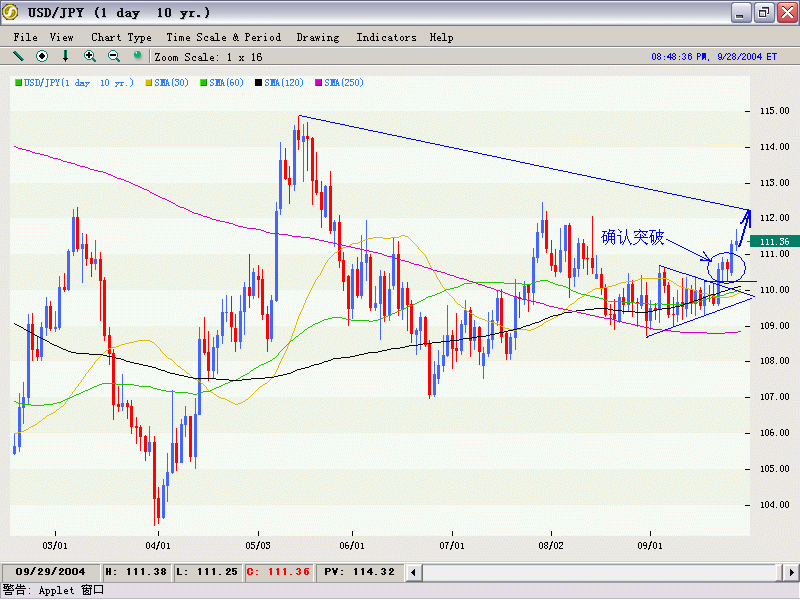Click the circled dot target tool
The width and height of the screenshot is (800, 600).
[x=42, y=56]
